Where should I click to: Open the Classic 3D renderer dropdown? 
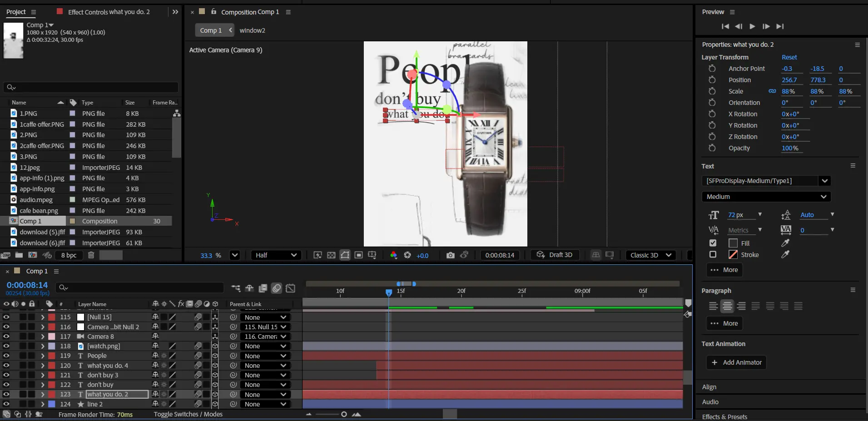650,255
